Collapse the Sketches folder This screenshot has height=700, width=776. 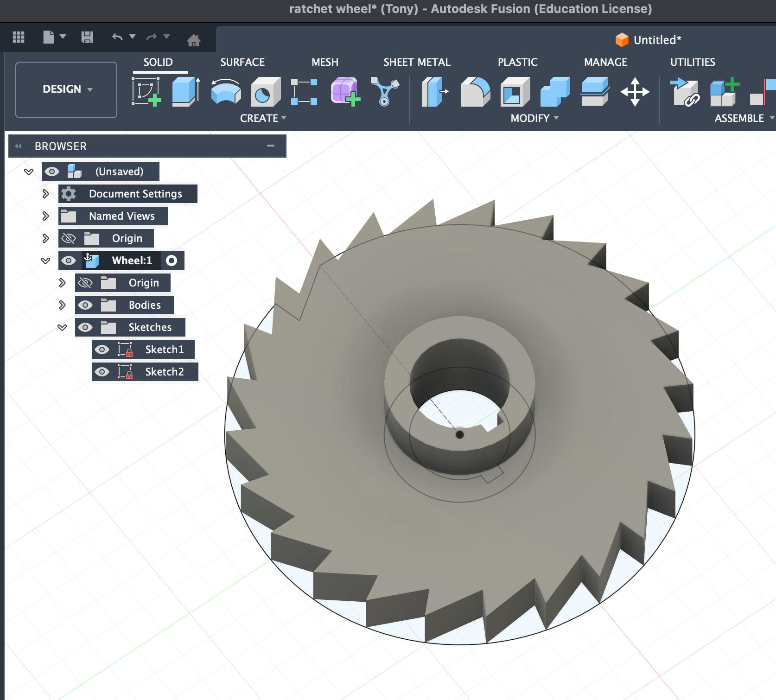(x=62, y=327)
